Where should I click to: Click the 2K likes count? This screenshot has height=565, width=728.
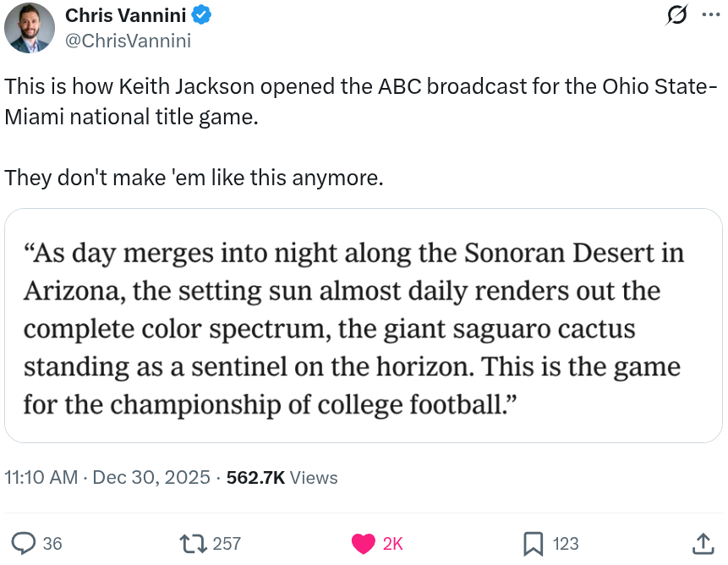pos(393,543)
